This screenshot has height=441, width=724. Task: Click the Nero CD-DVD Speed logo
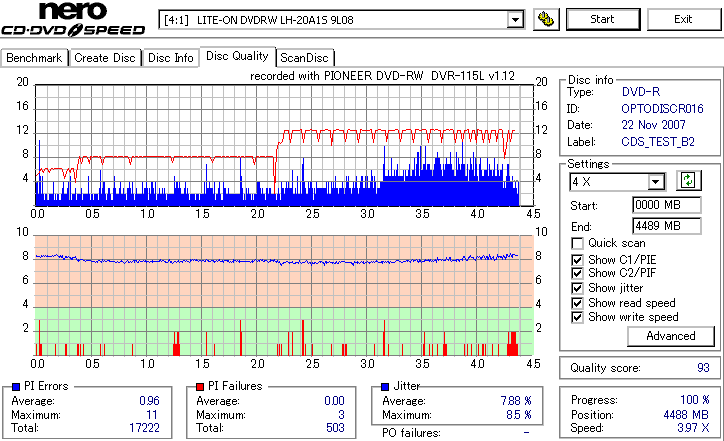[x=73, y=19]
